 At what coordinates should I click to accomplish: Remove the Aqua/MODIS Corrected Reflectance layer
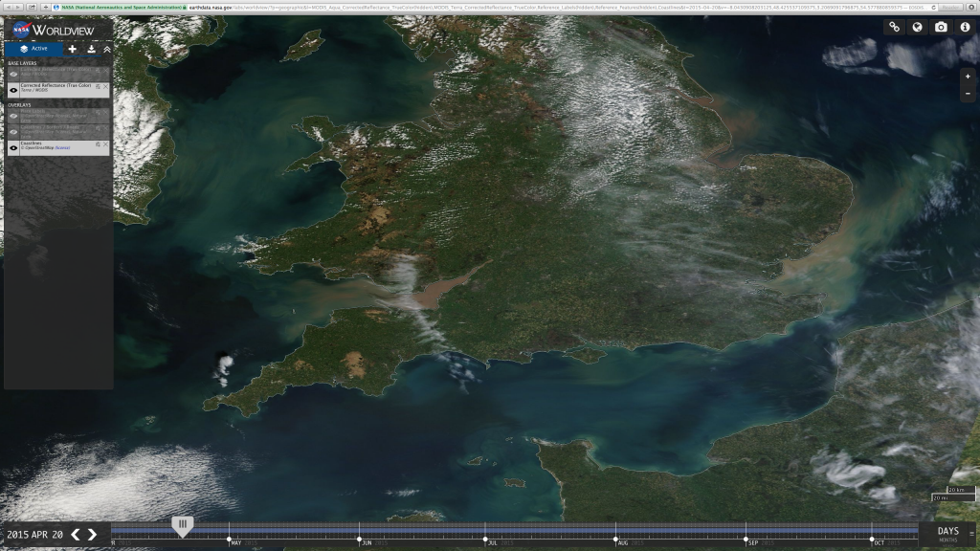coord(105,71)
